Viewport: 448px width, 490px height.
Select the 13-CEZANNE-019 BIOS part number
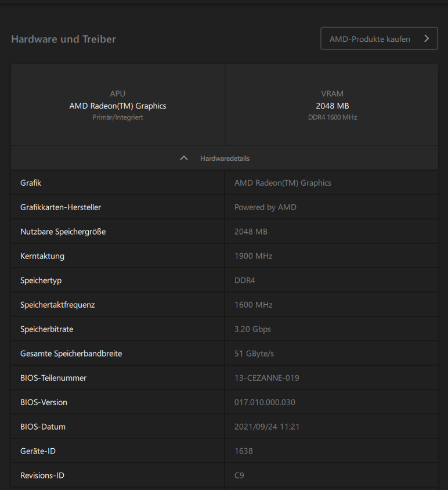266,378
